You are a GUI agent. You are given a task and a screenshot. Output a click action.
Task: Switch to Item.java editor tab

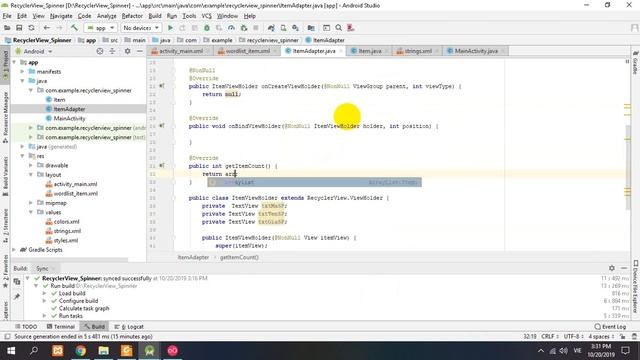point(369,51)
